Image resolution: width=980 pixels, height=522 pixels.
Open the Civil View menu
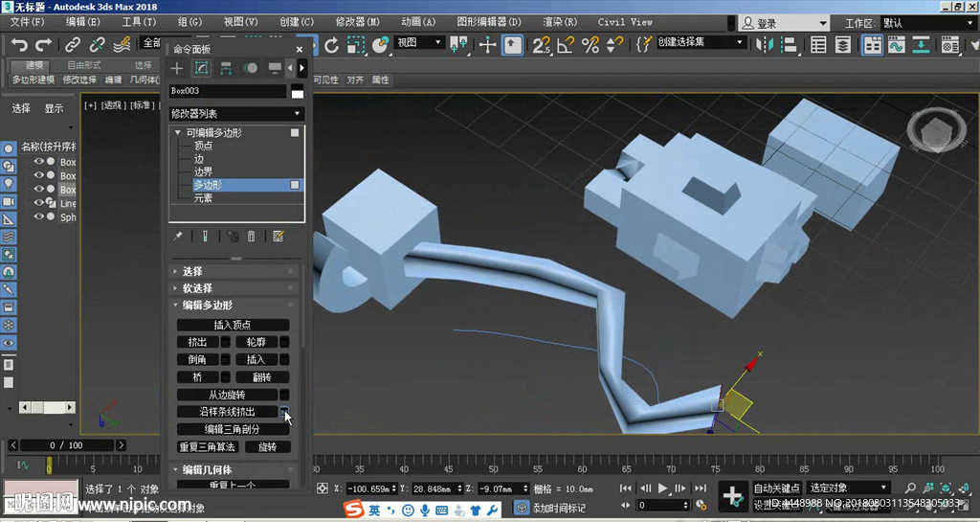pos(625,22)
